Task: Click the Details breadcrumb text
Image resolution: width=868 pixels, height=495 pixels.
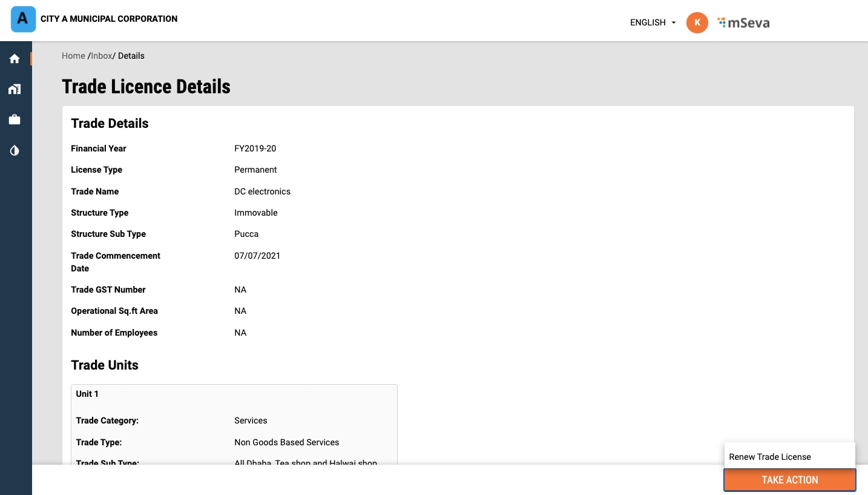Action: [x=131, y=56]
